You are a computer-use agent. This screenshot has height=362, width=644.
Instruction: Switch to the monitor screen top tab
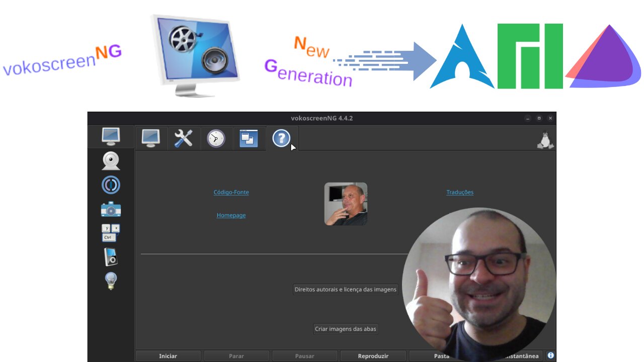pyautogui.click(x=151, y=138)
